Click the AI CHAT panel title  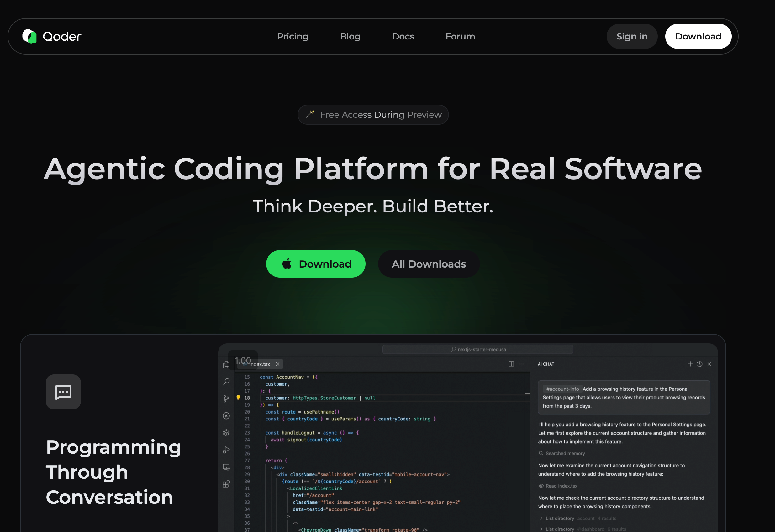[x=546, y=364]
